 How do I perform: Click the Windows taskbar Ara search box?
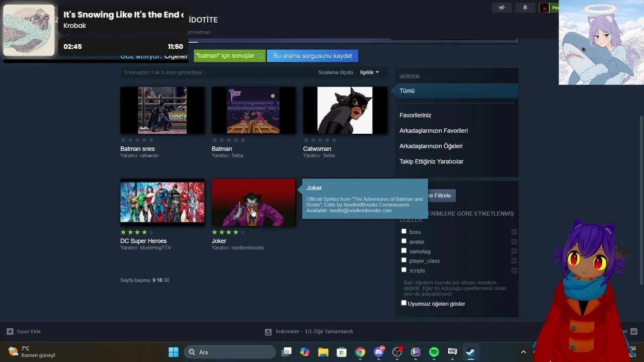(229, 352)
